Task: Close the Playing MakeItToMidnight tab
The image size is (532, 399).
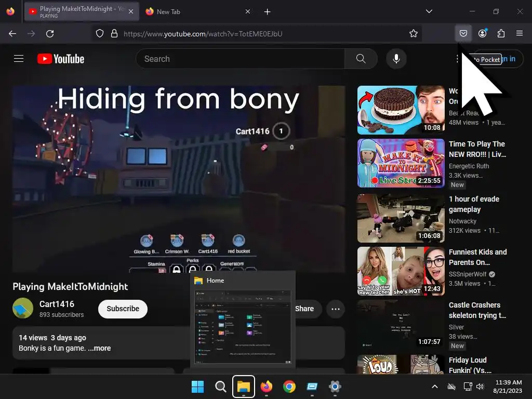Action: click(131, 12)
